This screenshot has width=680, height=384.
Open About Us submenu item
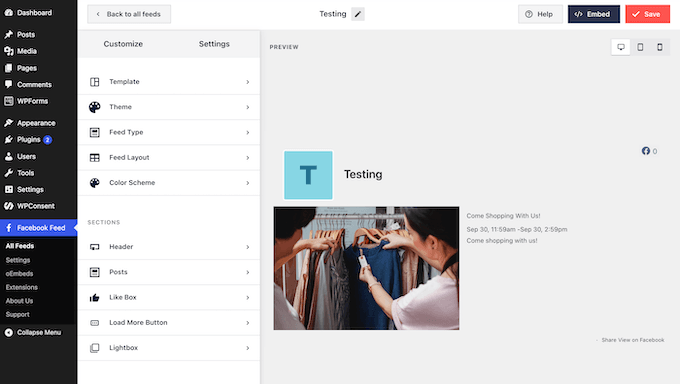[x=19, y=301]
